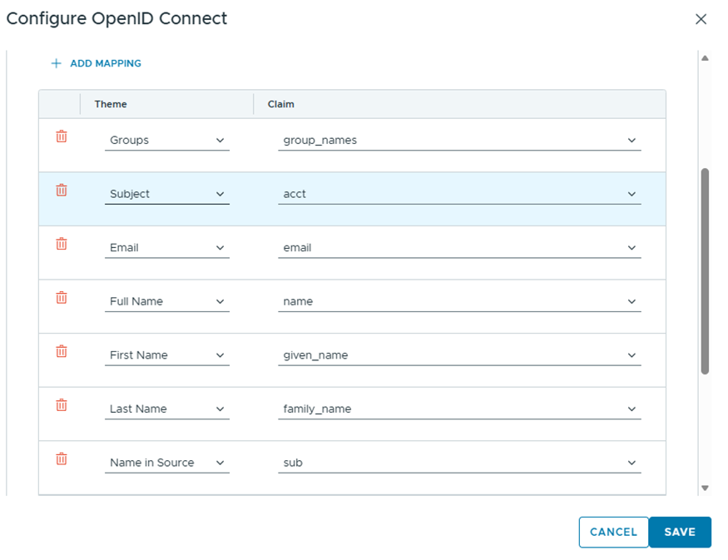Trash the Name in Source mapping
This screenshot has width=728, height=560.
tap(62, 458)
